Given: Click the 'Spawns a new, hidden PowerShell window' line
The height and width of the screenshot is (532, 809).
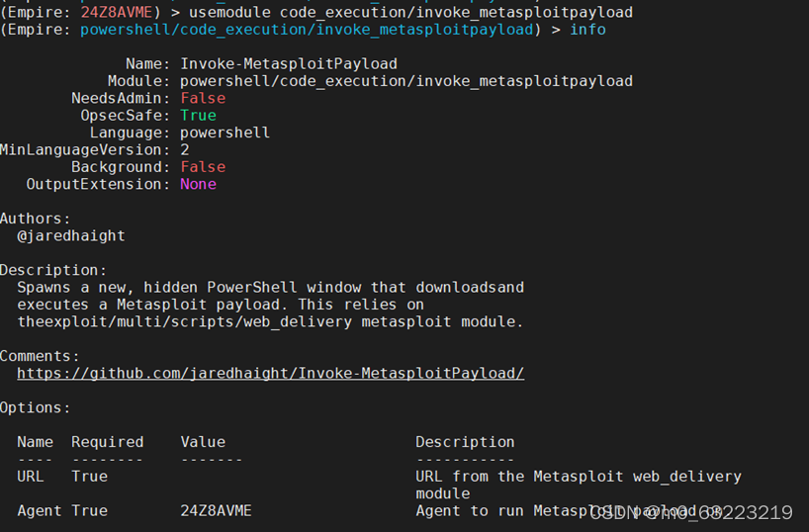Looking at the screenshot, I should 270,288.
